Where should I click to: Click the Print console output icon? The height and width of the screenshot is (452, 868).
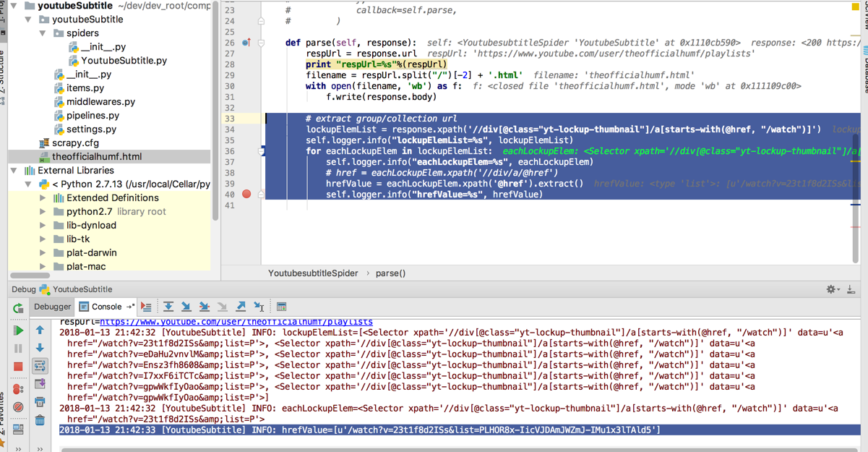(x=40, y=402)
